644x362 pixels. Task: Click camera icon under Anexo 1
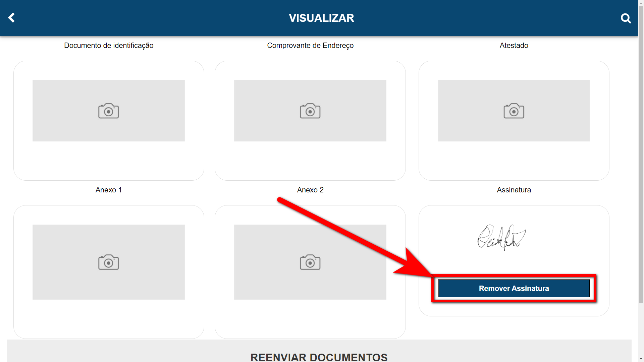tap(108, 262)
